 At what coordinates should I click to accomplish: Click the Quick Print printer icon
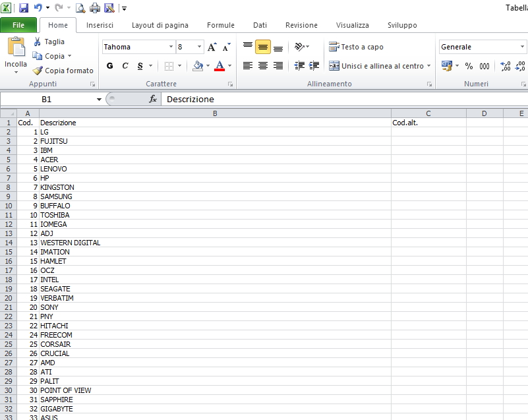coord(95,8)
